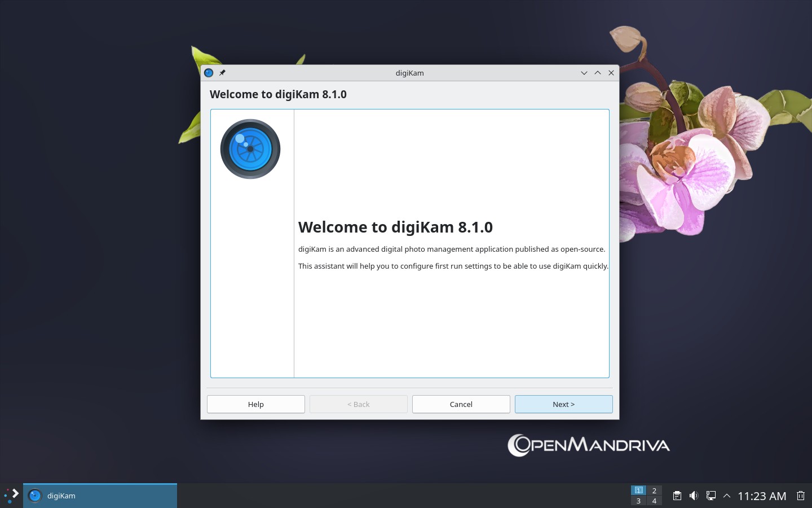Open the clipboard tray icon
Viewport: 812px width, 508px height.
coord(677,496)
